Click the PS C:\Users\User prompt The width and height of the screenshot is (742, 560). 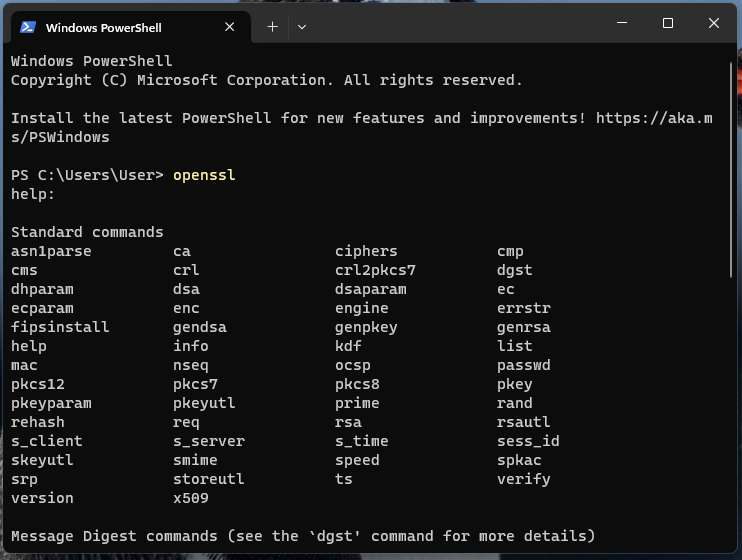pyautogui.click(x=87, y=175)
